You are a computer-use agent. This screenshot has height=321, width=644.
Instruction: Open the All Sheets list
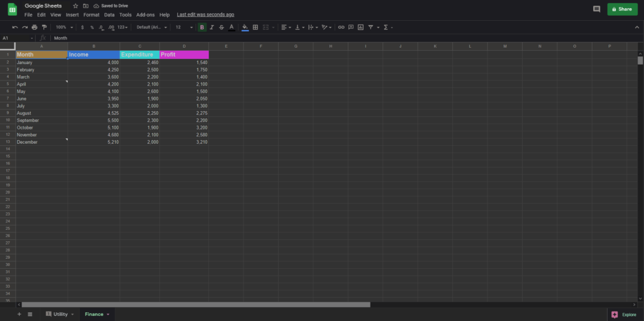pos(30,314)
